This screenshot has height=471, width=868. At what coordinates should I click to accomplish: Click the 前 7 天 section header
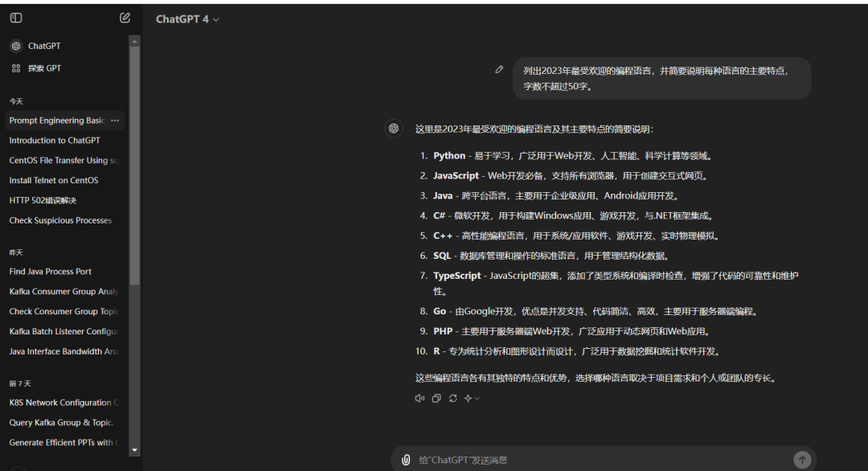pyautogui.click(x=20, y=383)
